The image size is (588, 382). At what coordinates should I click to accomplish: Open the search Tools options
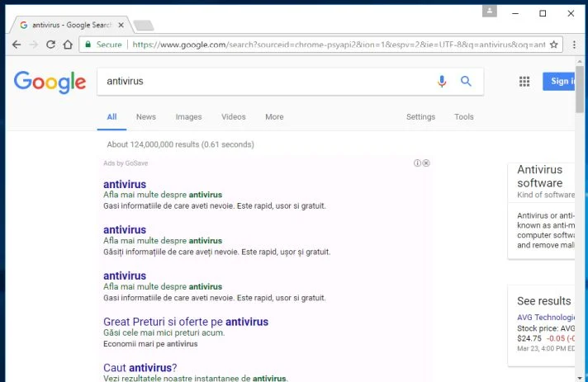coord(464,117)
